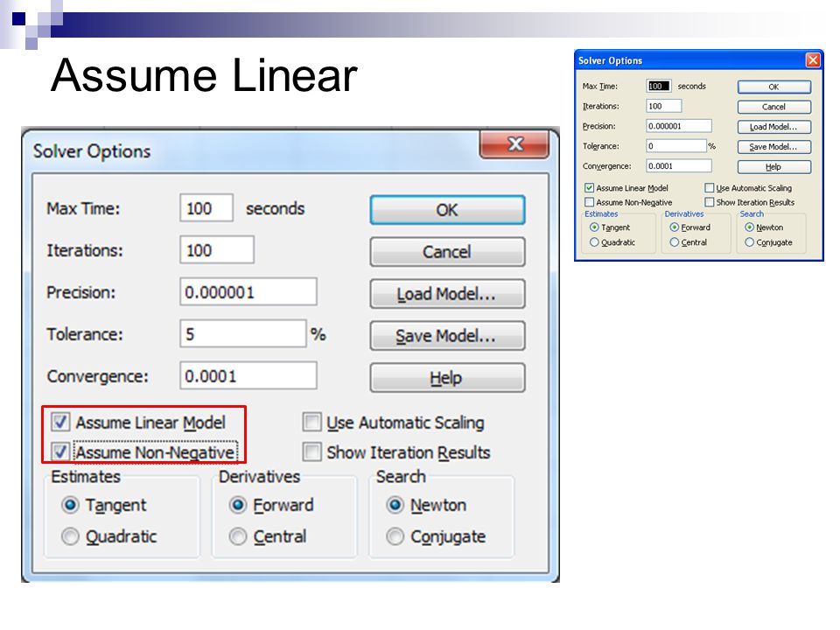The width and height of the screenshot is (840, 630).
Task: Click the Assume Linear slide title
Action: pos(204,75)
